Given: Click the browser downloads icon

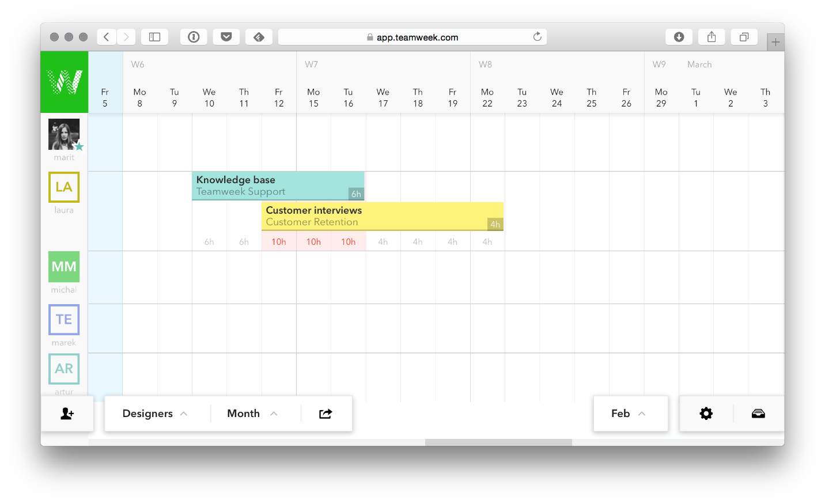Looking at the screenshot, I should [x=679, y=37].
